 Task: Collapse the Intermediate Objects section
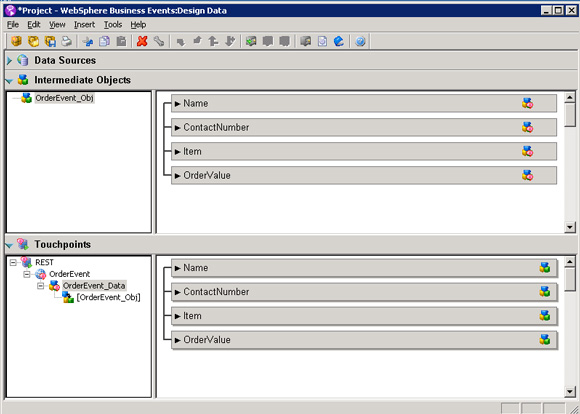(x=9, y=81)
